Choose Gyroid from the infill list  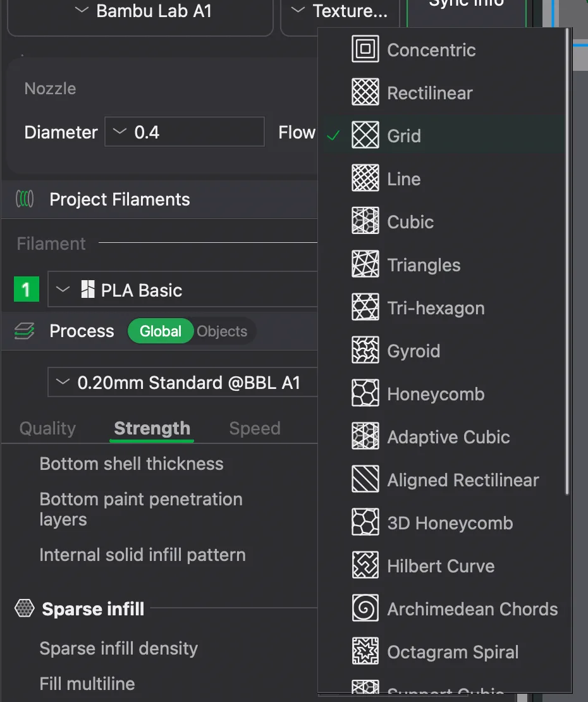click(x=444, y=350)
